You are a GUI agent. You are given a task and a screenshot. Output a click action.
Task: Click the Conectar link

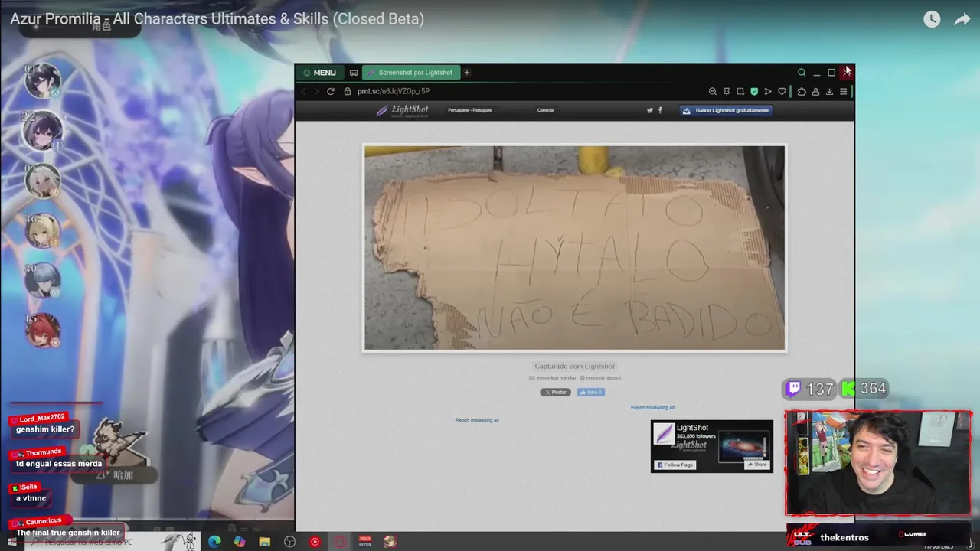(546, 110)
